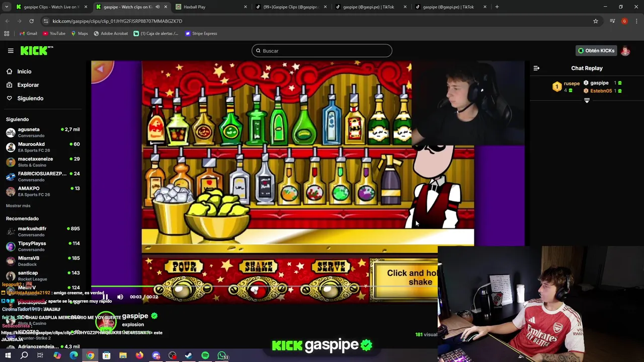
Task: Mute the clip volume
Action: coord(120,297)
